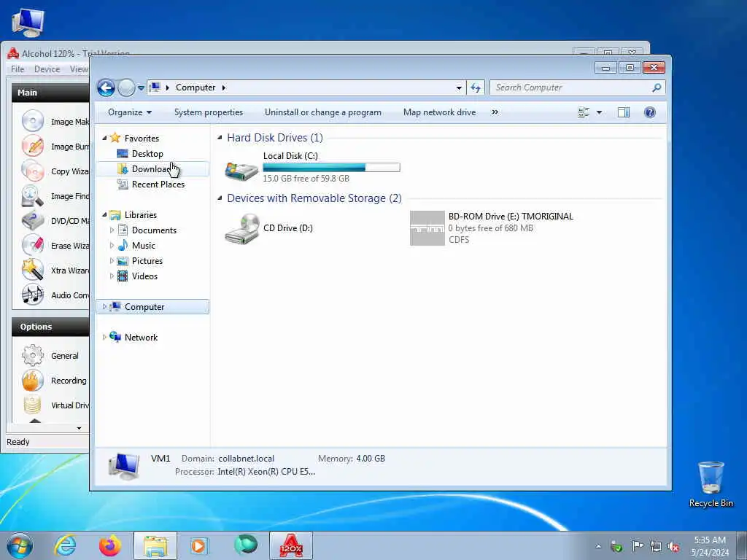
Task: Open Recording options icon in Alcohol 120%
Action: pos(32,380)
